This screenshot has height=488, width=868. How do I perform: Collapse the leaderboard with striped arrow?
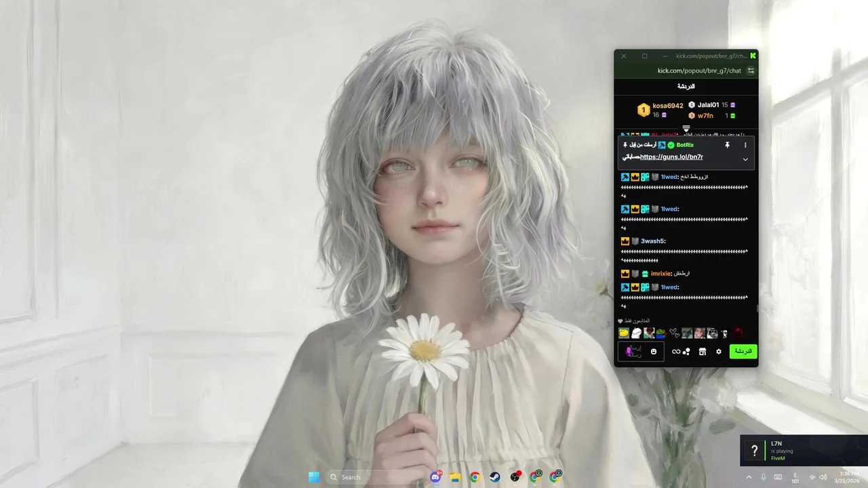coord(686,129)
